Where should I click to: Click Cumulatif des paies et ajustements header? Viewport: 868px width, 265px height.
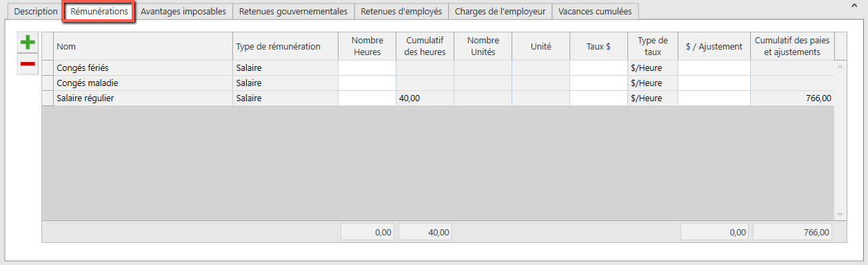(x=792, y=46)
